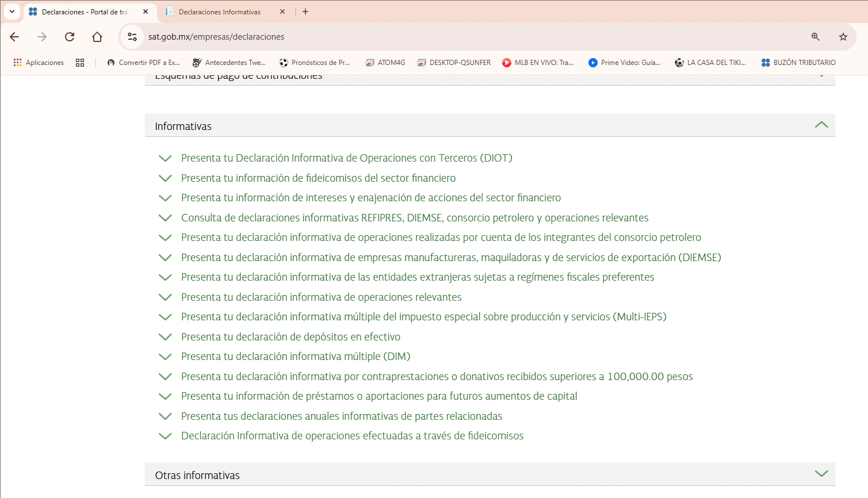This screenshot has height=498, width=868.
Task: Open Presenta tu declaración informativa múltiple (DIM)
Action: click(x=295, y=356)
